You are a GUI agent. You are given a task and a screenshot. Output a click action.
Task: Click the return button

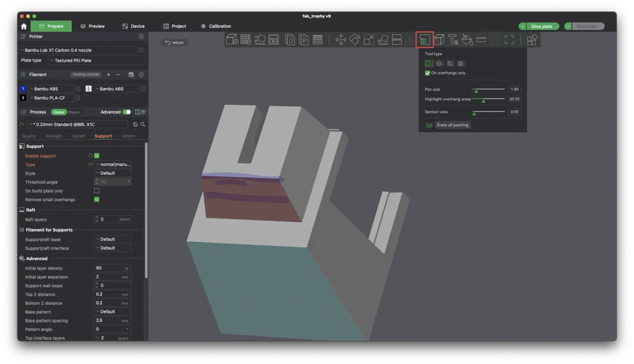click(x=174, y=43)
